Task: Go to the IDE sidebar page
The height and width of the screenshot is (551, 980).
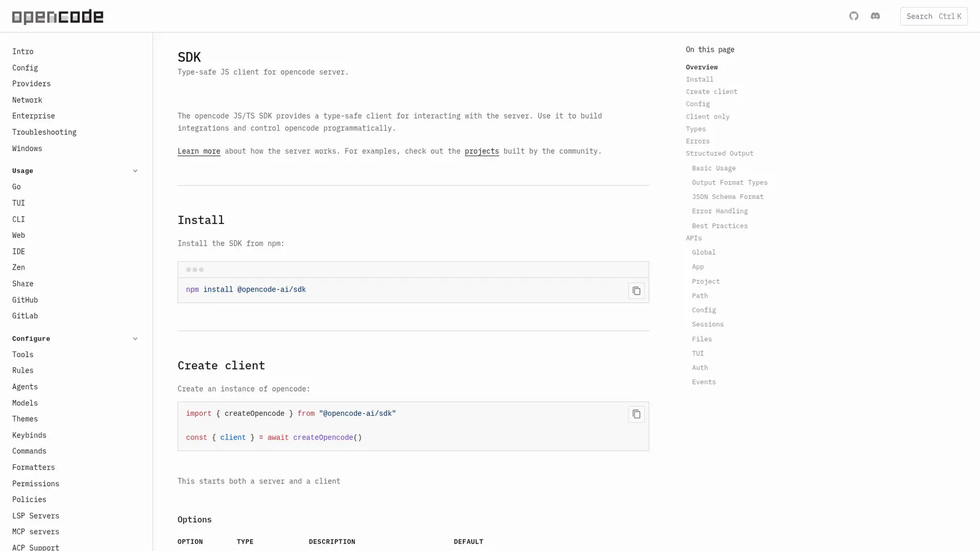Action: [x=19, y=251]
